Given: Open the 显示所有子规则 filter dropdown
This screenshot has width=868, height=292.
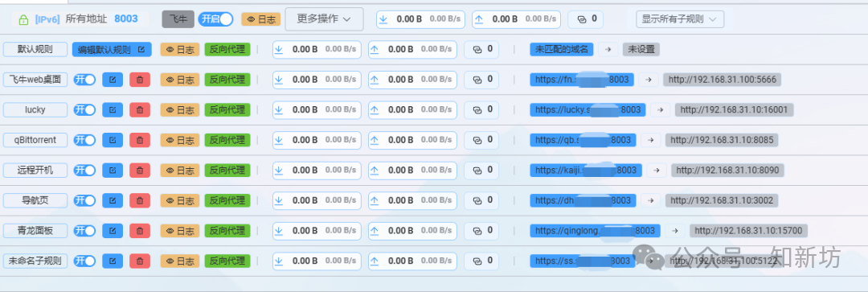Looking at the screenshot, I should pyautogui.click(x=680, y=19).
